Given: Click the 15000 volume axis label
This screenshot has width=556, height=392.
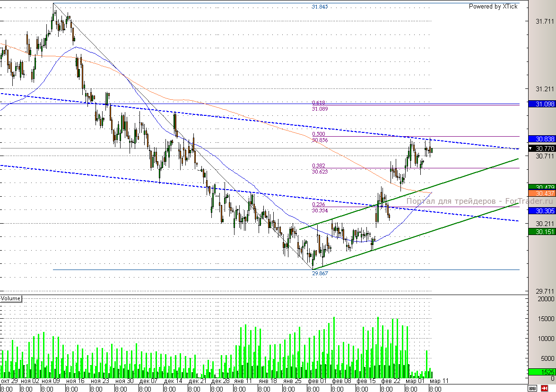Looking at the screenshot, I should coord(546,319).
